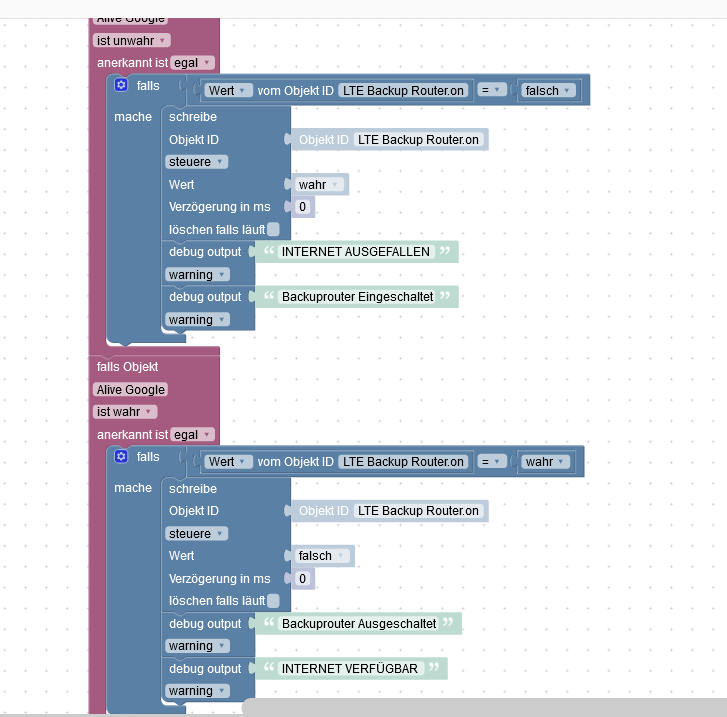Click 'debug output' label beside 'Backuprouter Ausgeschaltet'
The height and width of the screenshot is (717, 727).
click(205, 624)
